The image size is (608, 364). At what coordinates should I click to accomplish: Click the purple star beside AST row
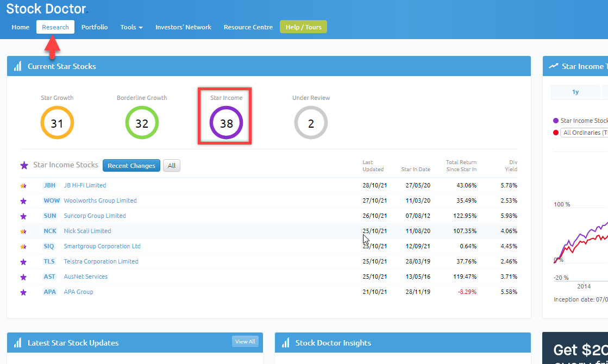[x=23, y=277]
